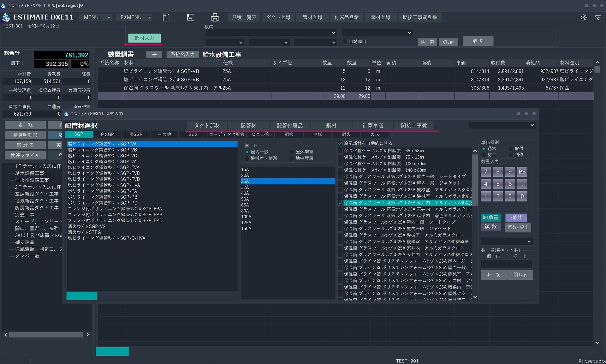Click the 見積一覧表 icon button
Viewport: 606px width, 364px height.
(244, 17)
